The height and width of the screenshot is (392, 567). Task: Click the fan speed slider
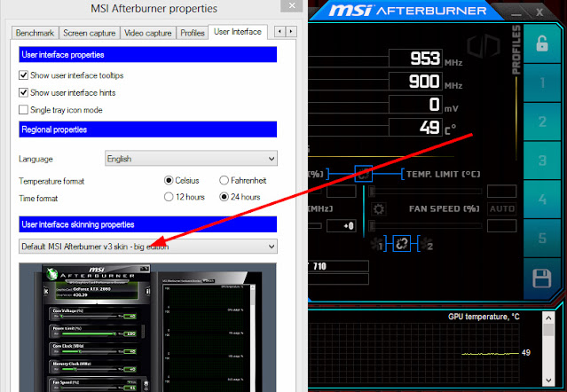[x=425, y=226]
